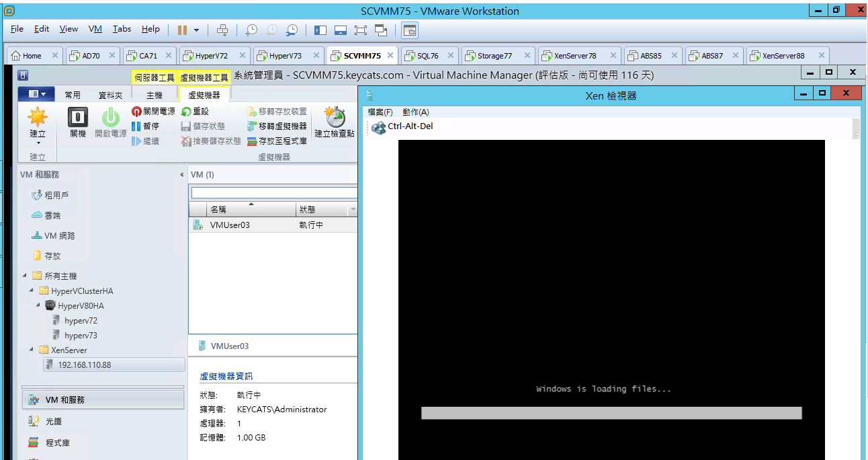Send Ctrl+Alt+Del via VMware toolbar icon
The image size is (868, 460).
(x=222, y=30)
